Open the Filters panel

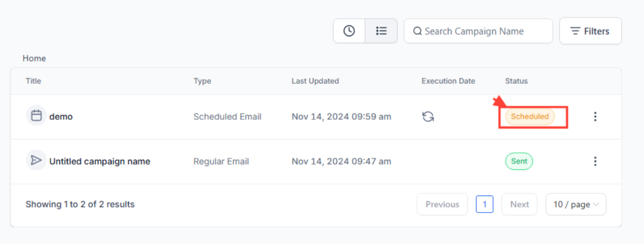[590, 31]
